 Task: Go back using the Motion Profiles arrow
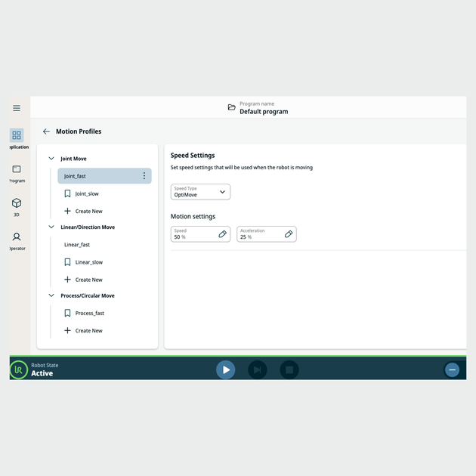click(x=46, y=131)
